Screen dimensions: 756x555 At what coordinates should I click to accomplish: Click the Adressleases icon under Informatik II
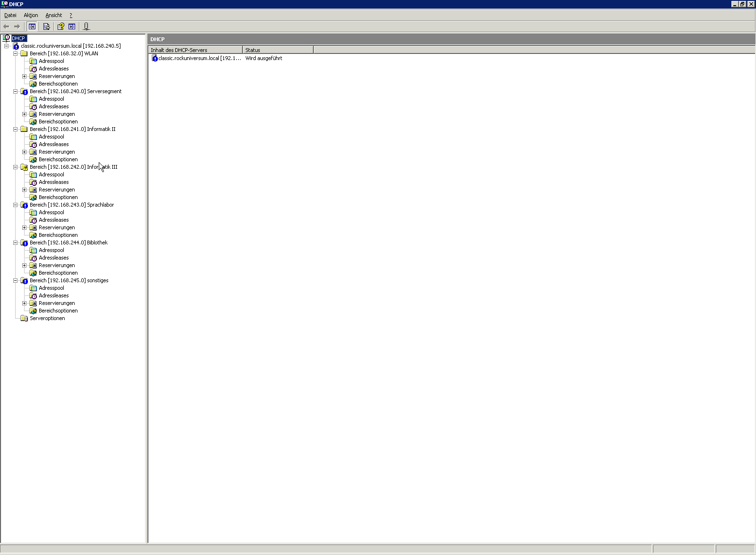[x=33, y=144]
